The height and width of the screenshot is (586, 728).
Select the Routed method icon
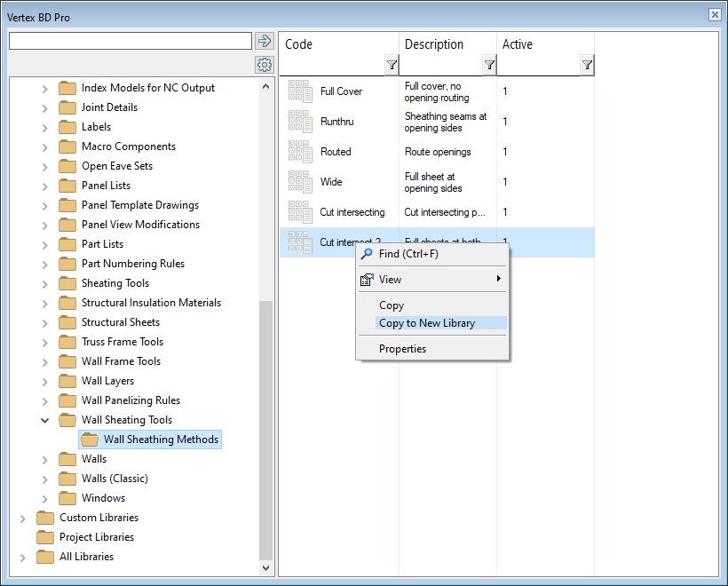pyautogui.click(x=300, y=152)
